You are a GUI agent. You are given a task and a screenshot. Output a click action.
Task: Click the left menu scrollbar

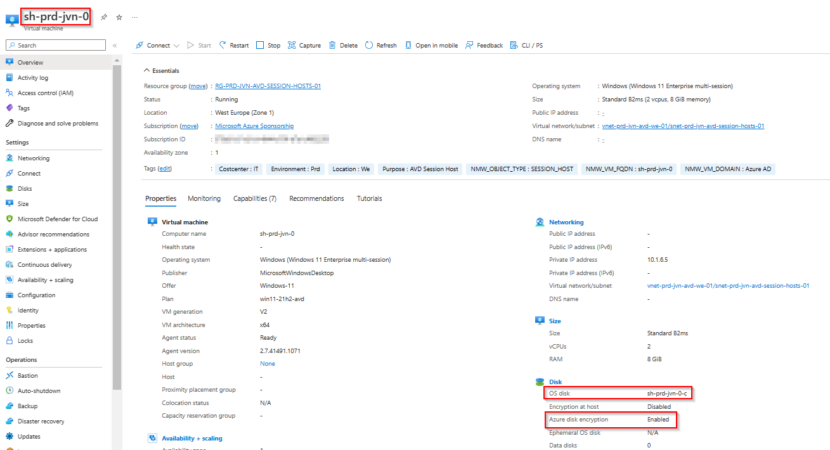click(117, 200)
